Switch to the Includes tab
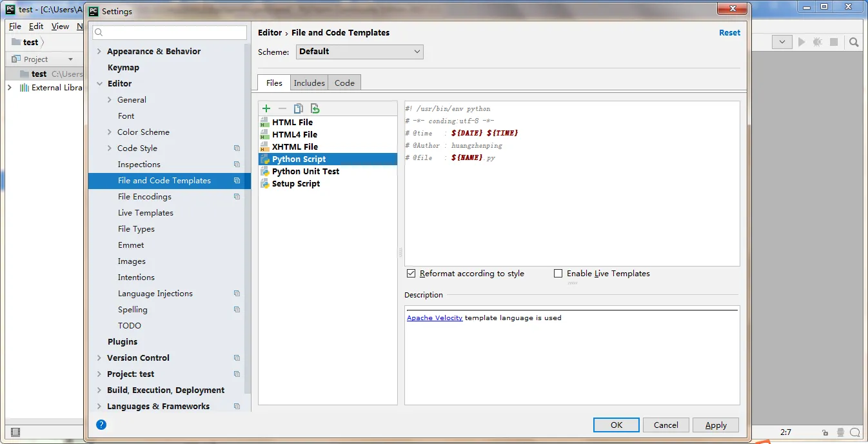Viewport: 868px width, 444px height. (310, 83)
